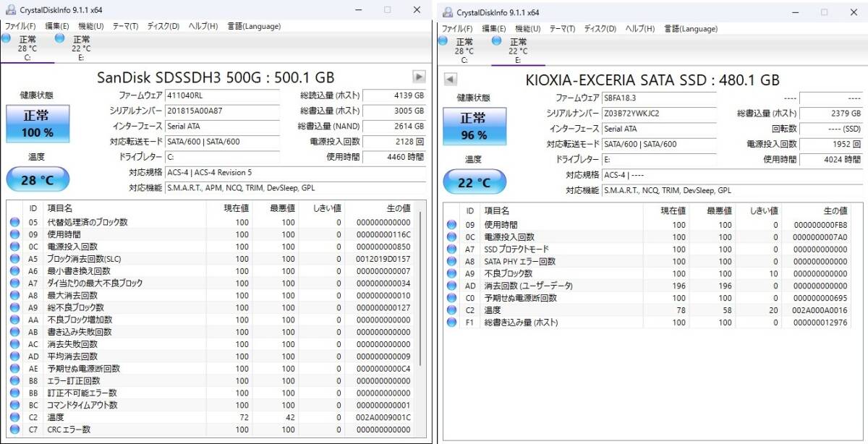The image size is (868, 444).
Task: Click the 正常 96 % health status button
Action: click(x=475, y=127)
